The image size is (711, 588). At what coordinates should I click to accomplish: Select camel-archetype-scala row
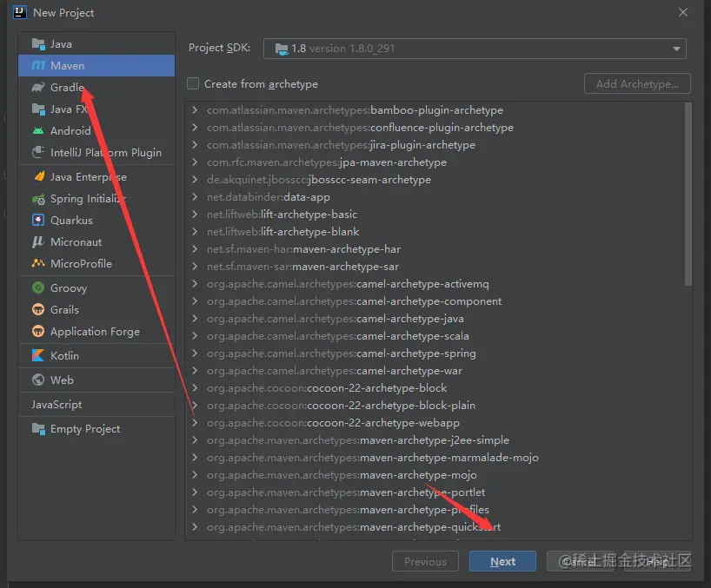pyautogui.click(x=435, y=335)
